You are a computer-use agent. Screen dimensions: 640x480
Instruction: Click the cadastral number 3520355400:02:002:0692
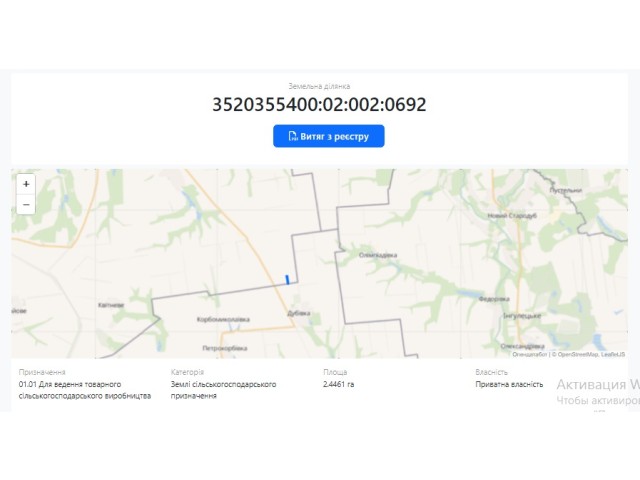coord(319,104)
